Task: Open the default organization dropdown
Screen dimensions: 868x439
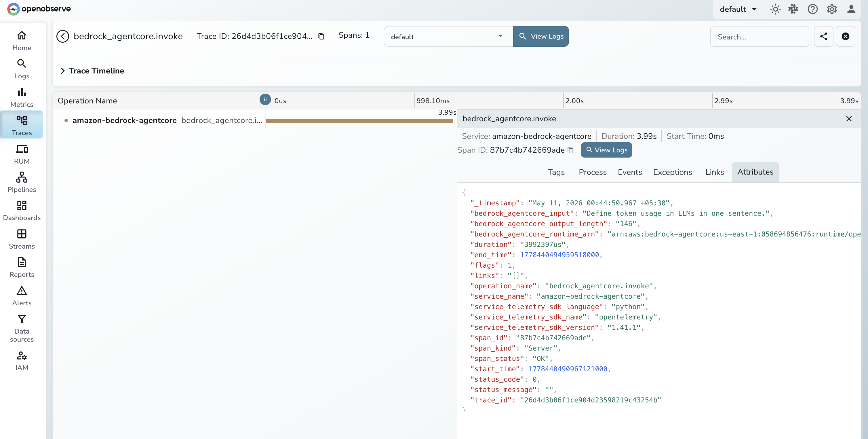Action: (x=738, y=9)
